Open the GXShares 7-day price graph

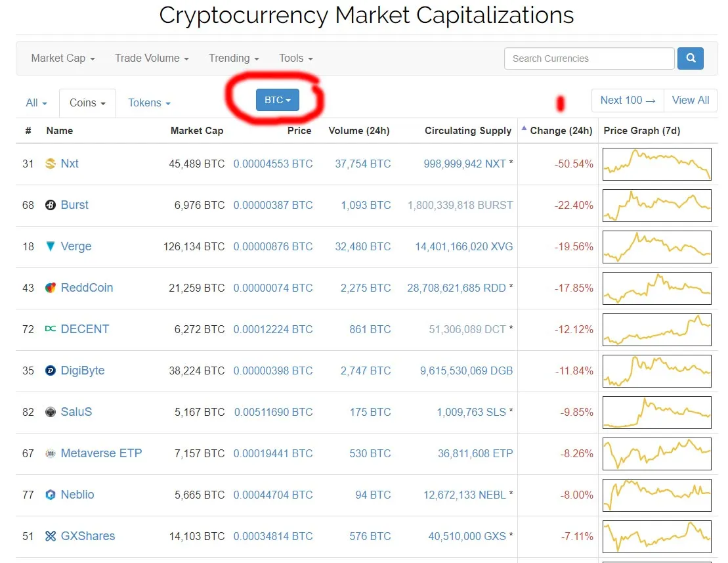click(657, 536)
